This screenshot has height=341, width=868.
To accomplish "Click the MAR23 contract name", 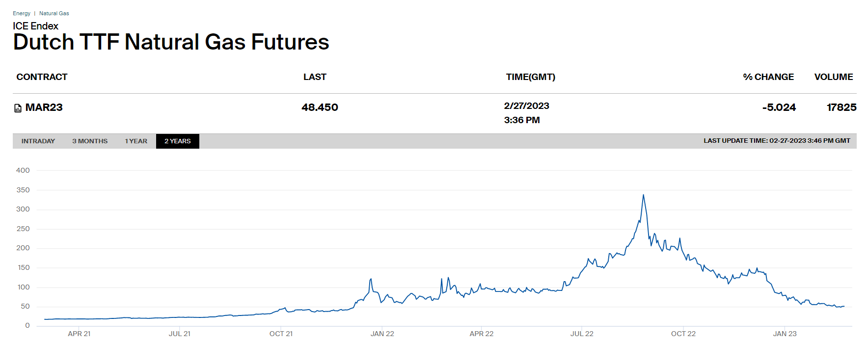I will (44, 107).
